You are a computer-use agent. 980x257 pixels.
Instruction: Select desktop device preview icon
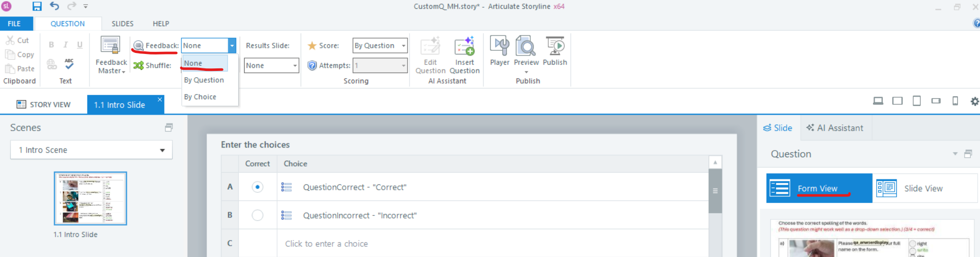(878, 101)
